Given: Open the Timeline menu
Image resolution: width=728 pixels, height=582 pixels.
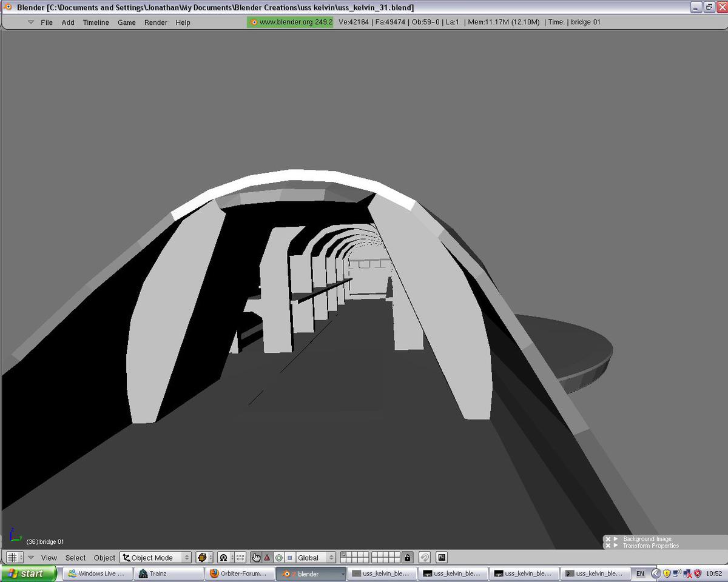Looking at the screenshot, I should tap(96, 22).
